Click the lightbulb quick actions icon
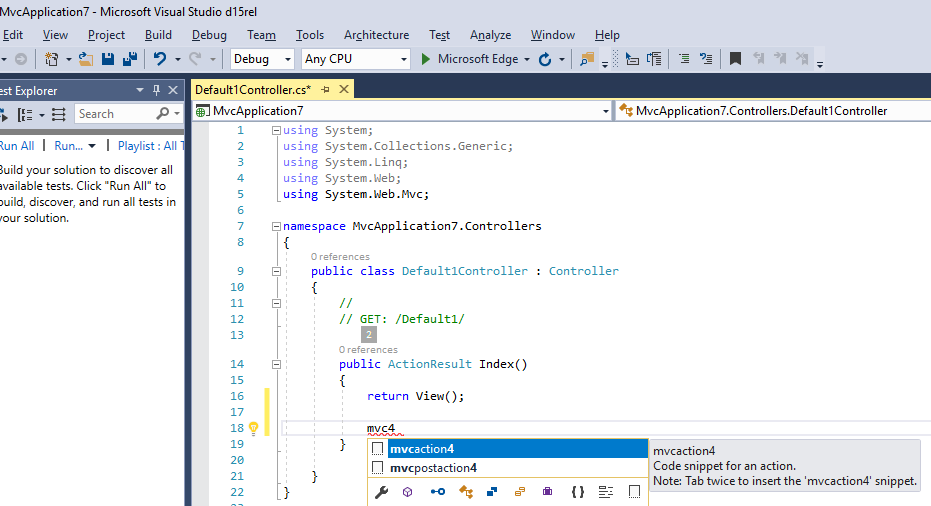Image resolution: width=931 pixels, height=506 pixels. coord(253,428)
